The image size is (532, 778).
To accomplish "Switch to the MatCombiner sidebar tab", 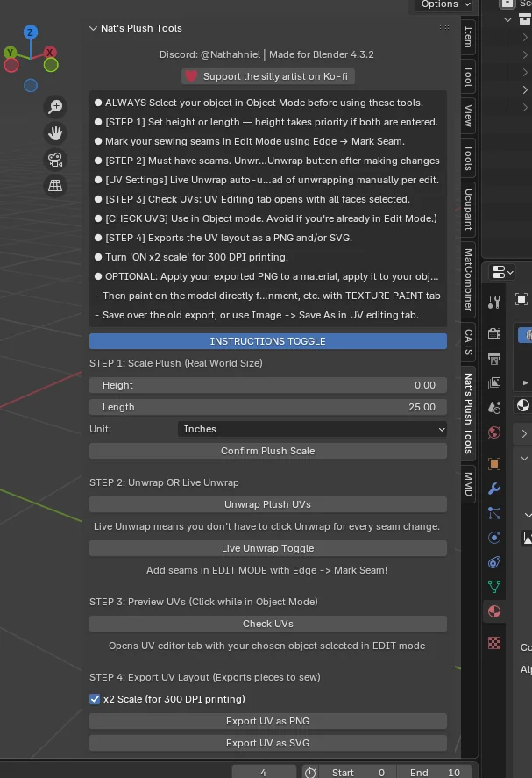I will click(469, 278).
